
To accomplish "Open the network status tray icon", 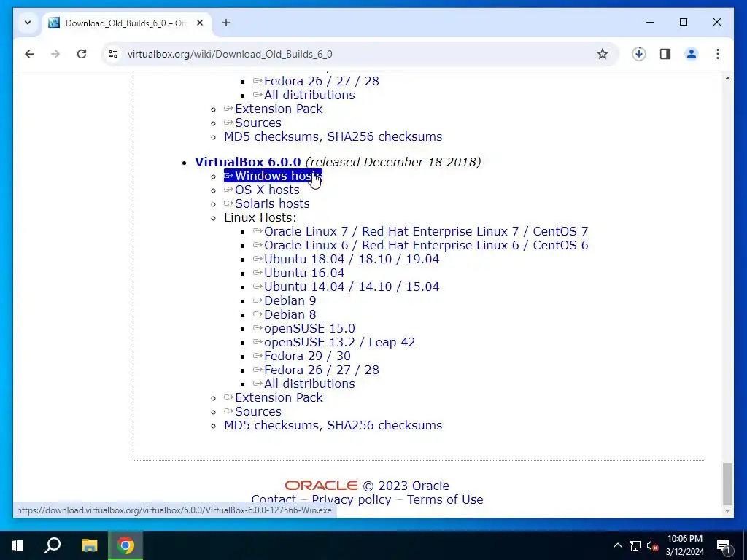I will 635,545.
